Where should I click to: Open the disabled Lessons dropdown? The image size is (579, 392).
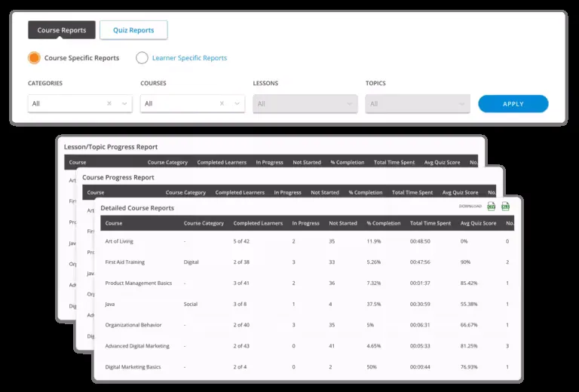(x=305, y=104)
